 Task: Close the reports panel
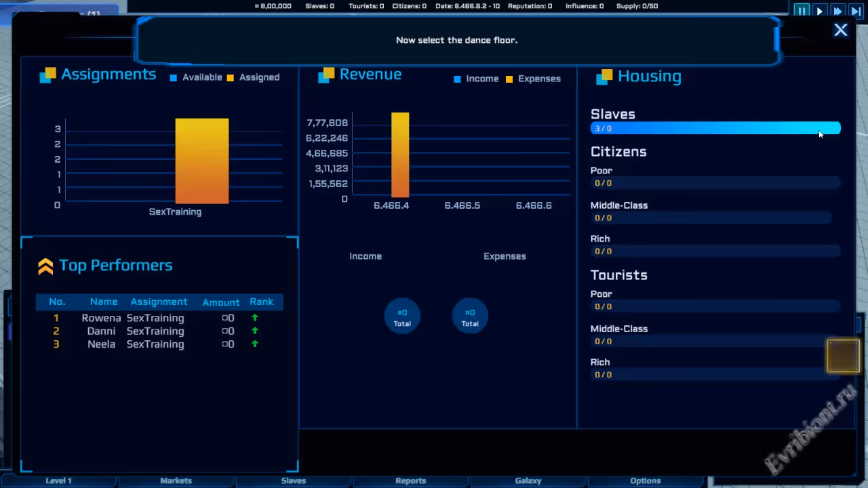point(840,30)
